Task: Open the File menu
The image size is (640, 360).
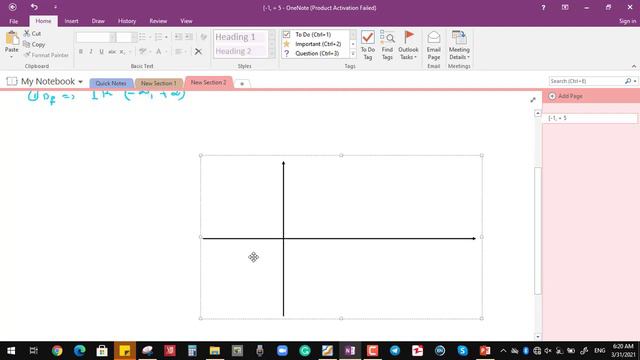Action: tap(13, 21)
